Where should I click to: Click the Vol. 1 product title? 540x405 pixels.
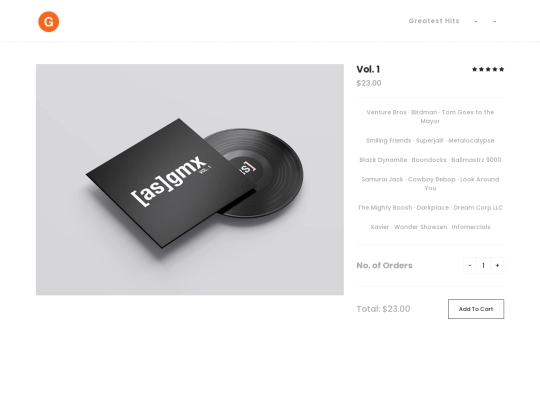(x=368, y=69)
